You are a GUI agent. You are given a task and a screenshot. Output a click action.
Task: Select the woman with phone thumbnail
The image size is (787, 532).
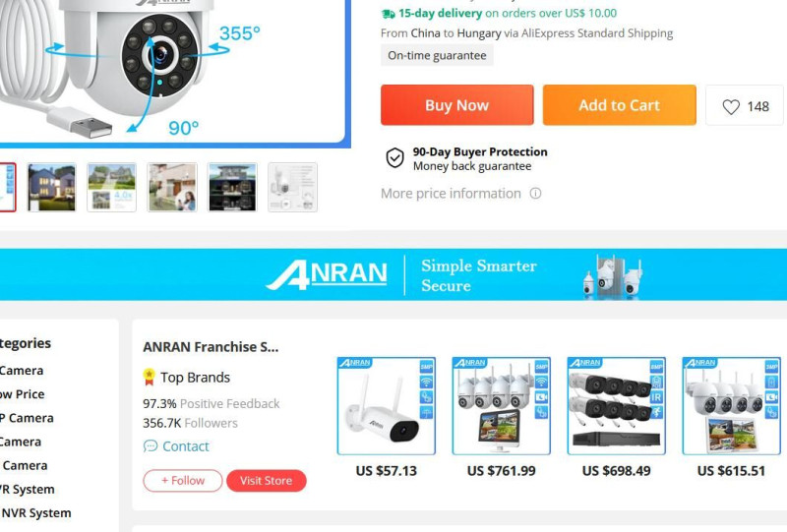point(172,187)
